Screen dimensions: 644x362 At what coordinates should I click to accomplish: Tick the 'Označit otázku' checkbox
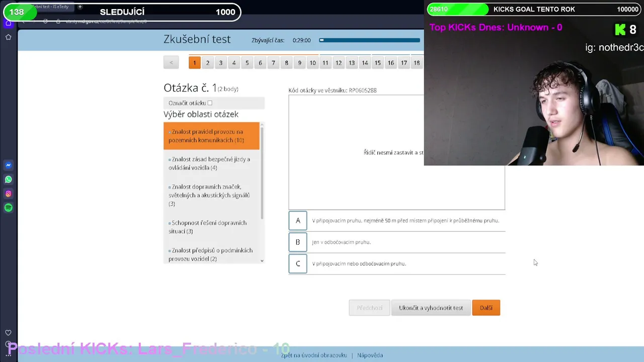(210, 103)
